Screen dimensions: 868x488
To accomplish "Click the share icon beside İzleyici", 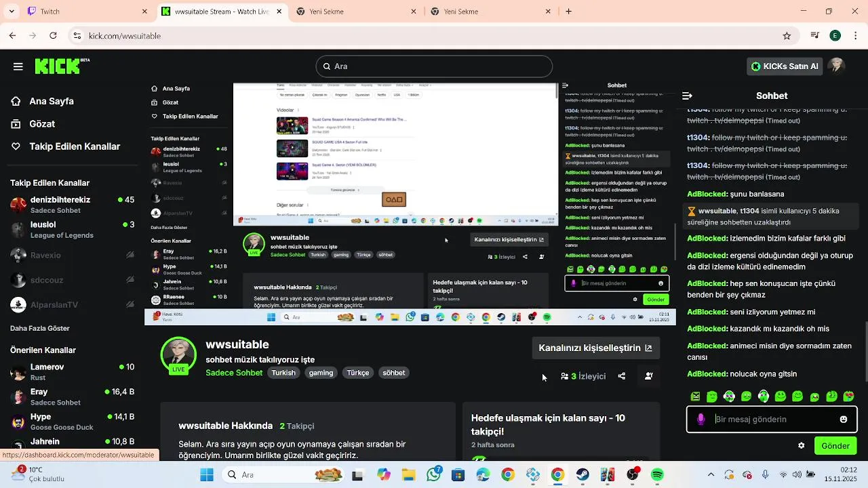I will pyautogui.click(x=622, y=376).
